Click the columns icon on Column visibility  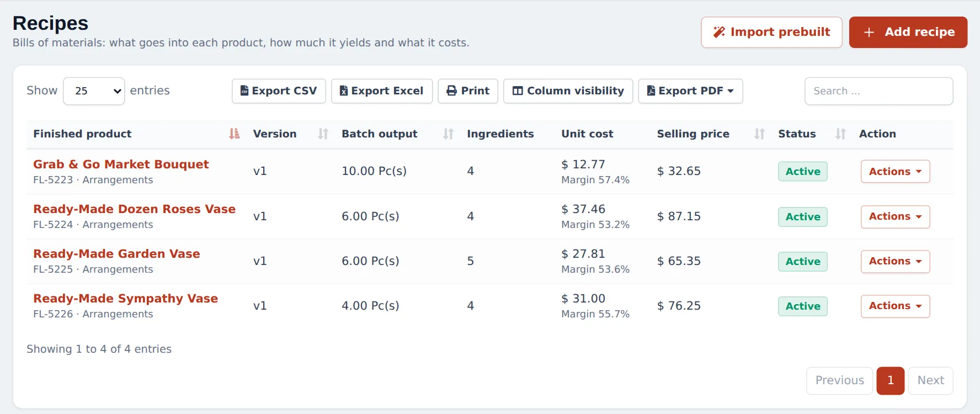click(518, 91)
